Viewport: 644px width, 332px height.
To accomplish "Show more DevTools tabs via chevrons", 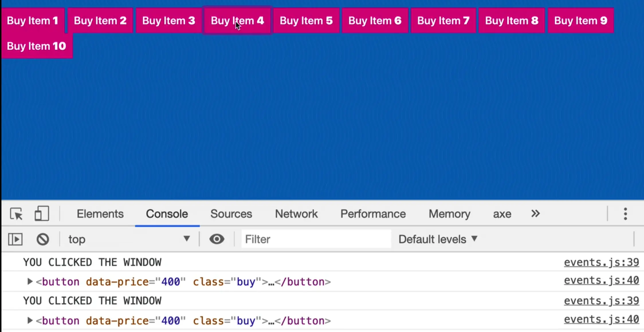I will tap(535, 214).
